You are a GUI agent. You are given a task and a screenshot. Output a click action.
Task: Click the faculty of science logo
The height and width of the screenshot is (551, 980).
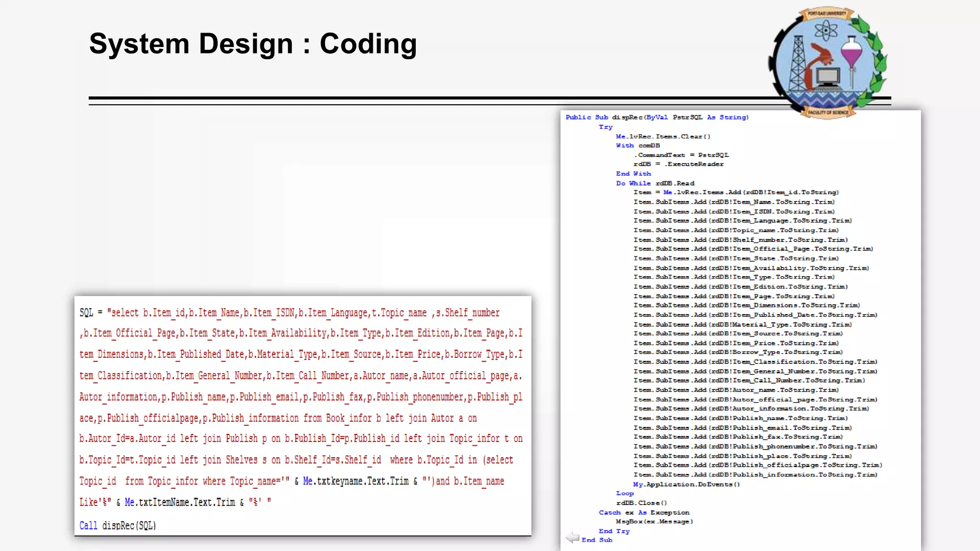click(x=828, y=62)
